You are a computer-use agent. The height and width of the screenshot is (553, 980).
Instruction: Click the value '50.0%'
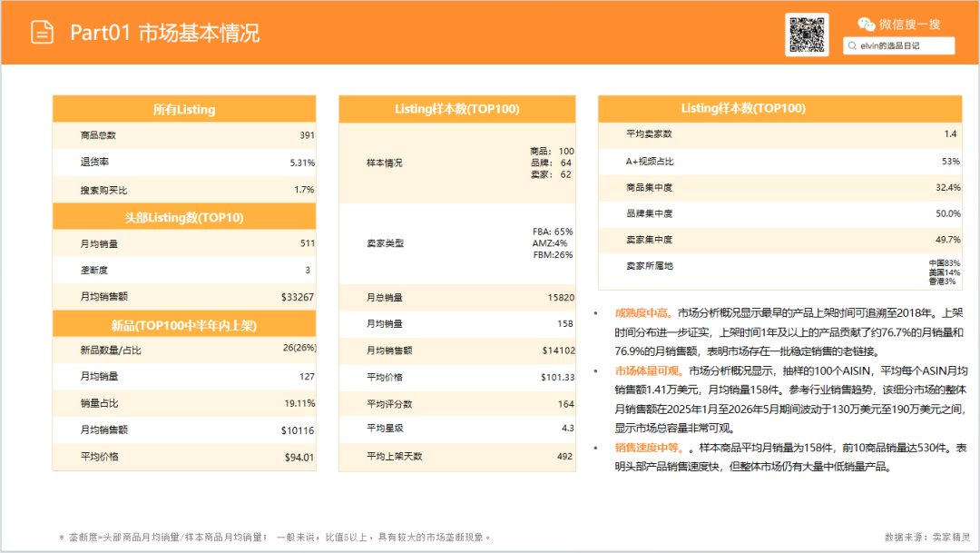coord(948,214)
